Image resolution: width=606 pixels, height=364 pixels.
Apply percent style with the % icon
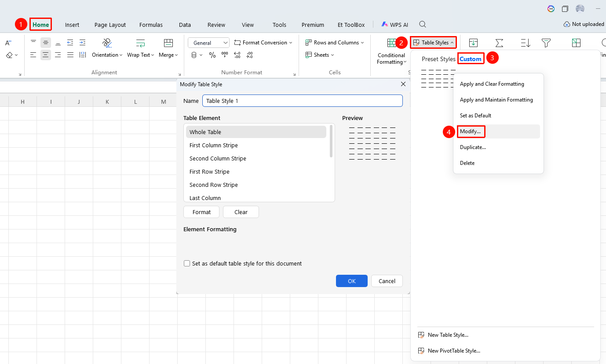point(212,55)
